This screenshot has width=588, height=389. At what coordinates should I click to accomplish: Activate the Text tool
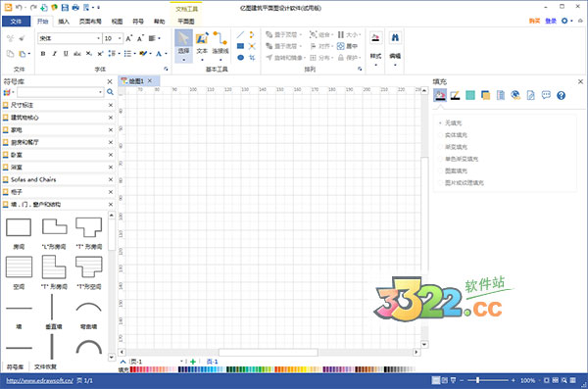tap(202, 45)
